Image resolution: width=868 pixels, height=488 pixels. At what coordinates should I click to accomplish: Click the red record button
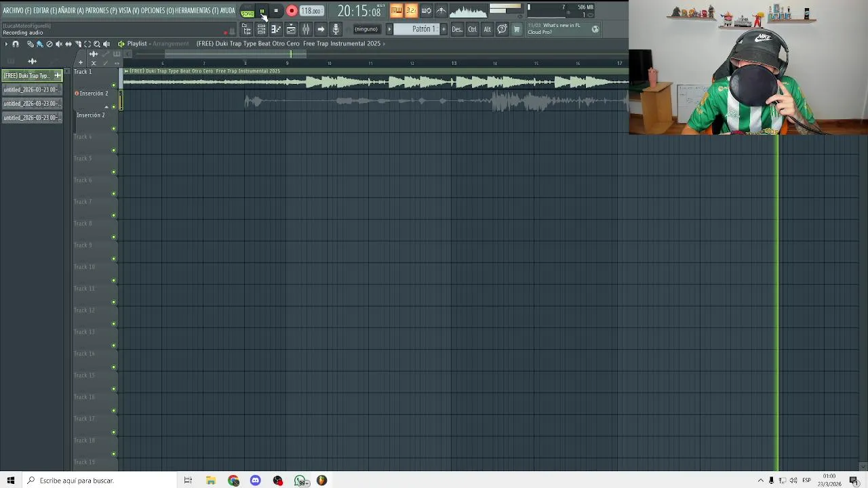pos(292,11)
